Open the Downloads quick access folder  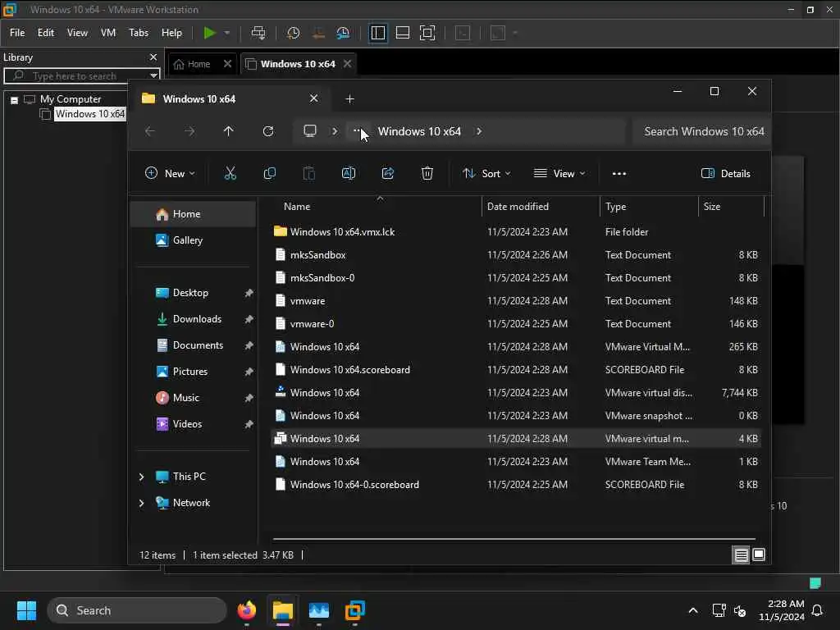point(197,319)
